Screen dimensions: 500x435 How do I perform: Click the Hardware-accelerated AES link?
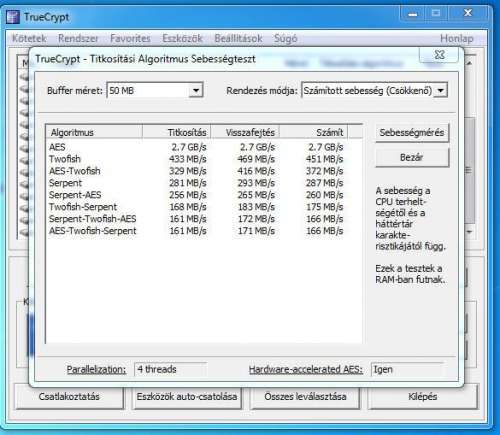pos(306,369)
